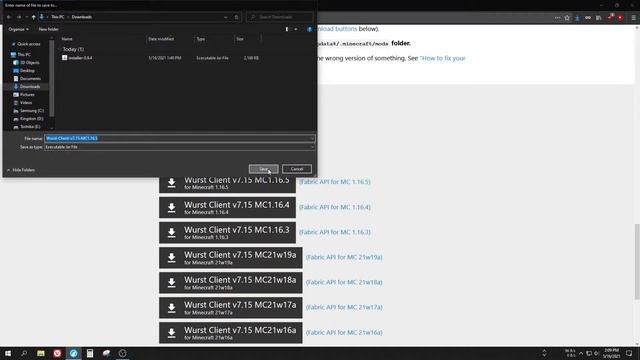
Task: Download Wurst Client v7.15 MC21w16a
Action: tap(231, 333)
